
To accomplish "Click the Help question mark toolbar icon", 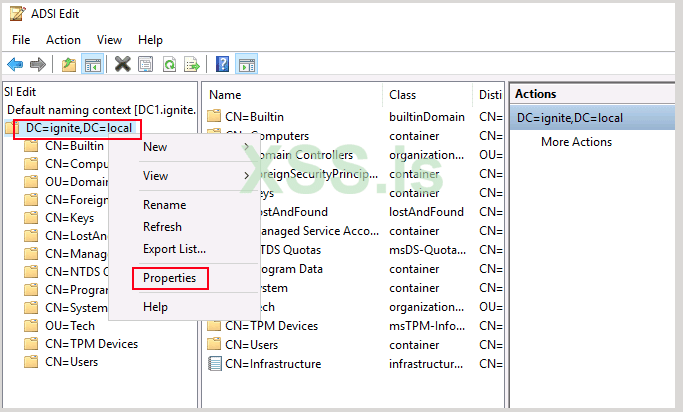I will [222, 65].
